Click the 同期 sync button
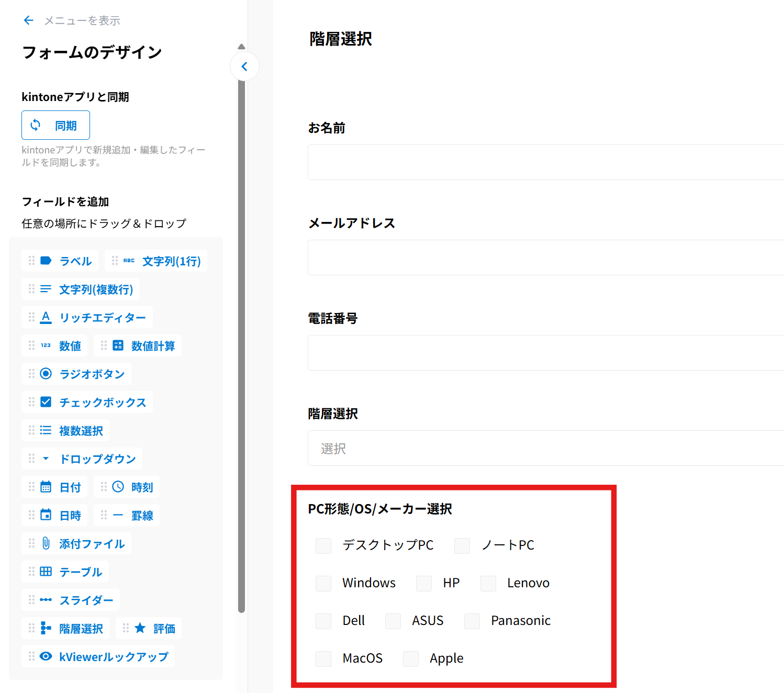784x693 pixels. [x=55, y=125]
